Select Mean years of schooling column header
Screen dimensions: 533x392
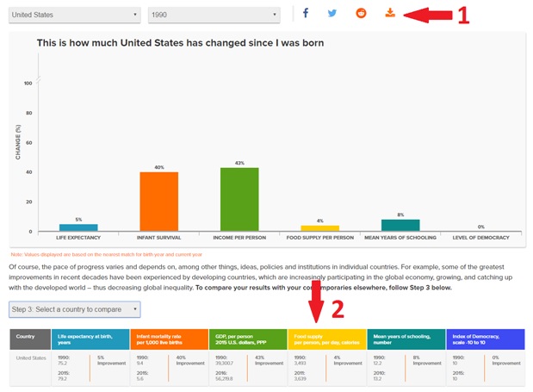(406, 339)
